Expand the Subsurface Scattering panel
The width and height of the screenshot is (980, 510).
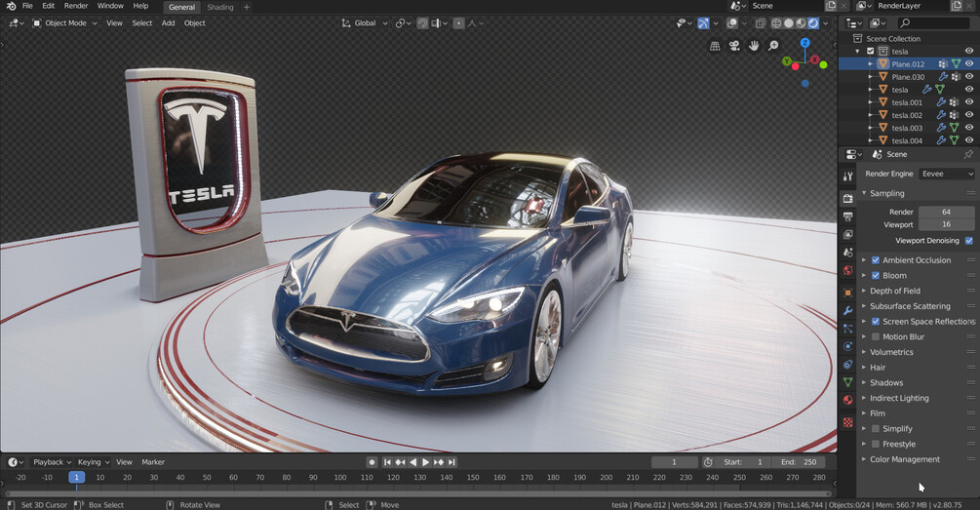[864, 306]
